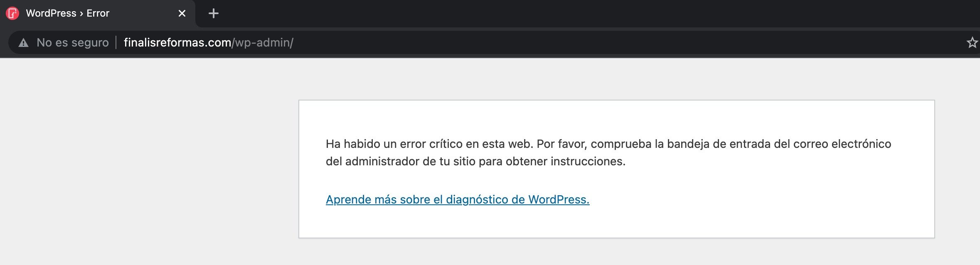980x265 pixels.
Task: Select the WordPress › Error browser tab
Action: [x=98, y=13]
